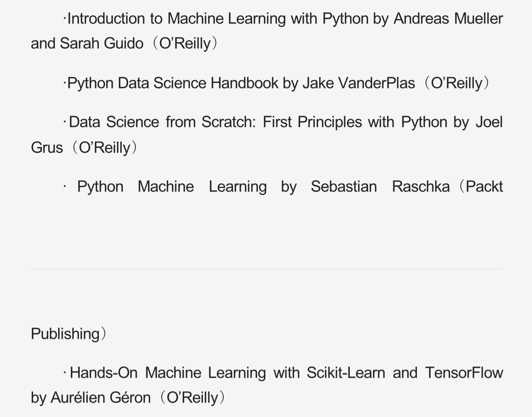The image size is (532, 417).
Task: Click "O'Reilly" after Grus
Action: [105, 148]
